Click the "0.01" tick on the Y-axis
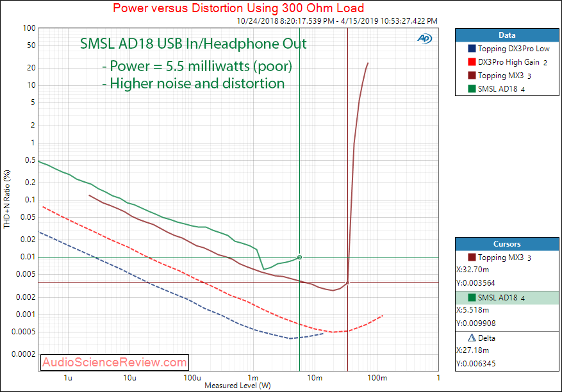Image resolution: width=562 pixels, height=392 pixels. [28, 257]
